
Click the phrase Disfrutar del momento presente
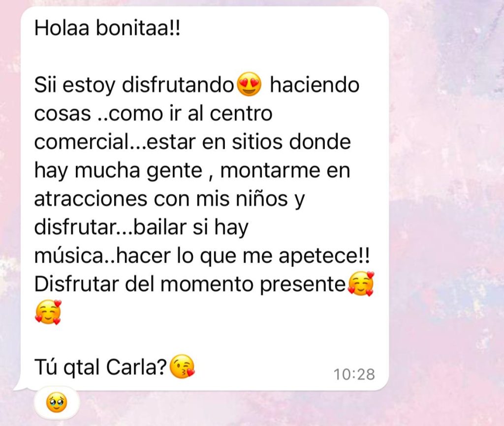pyautogui.click(x=189, y=284)
